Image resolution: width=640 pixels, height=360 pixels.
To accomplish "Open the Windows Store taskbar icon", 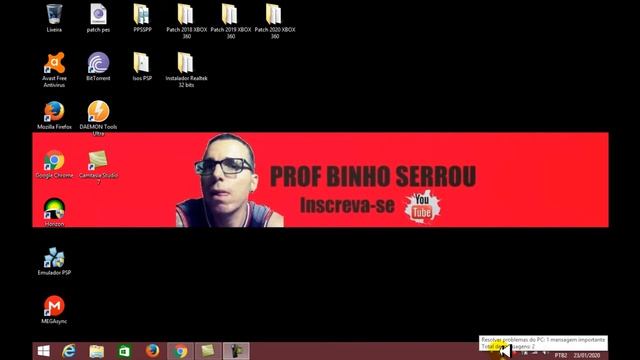I will [124, 351].
